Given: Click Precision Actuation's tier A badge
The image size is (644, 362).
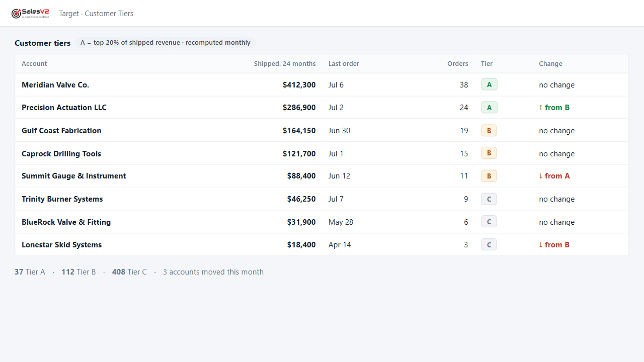Looking at the screenshot, I should click(x=489, y=108).
